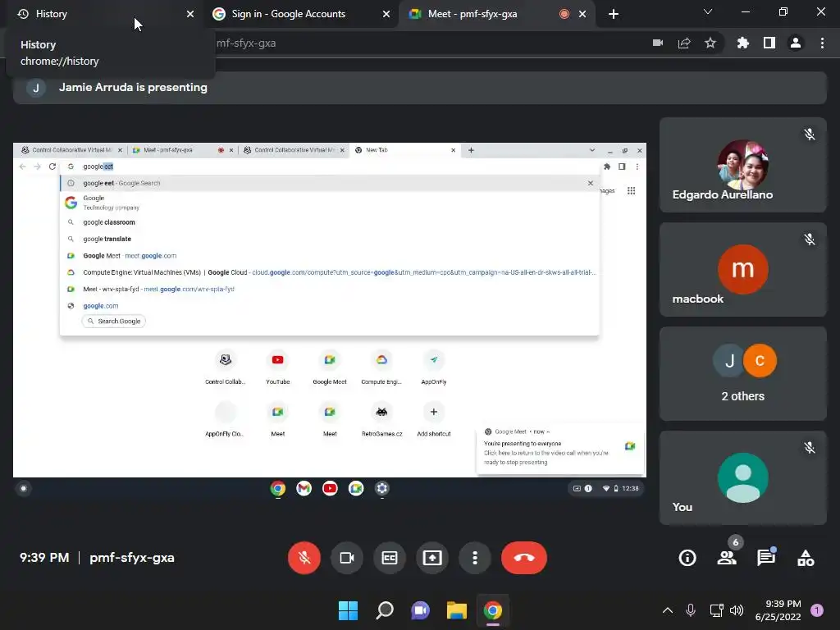Screen dimensions: 840x630
Task: Open the Chrome profile icon
Action: pyautogui.click(x=796, y=43)
